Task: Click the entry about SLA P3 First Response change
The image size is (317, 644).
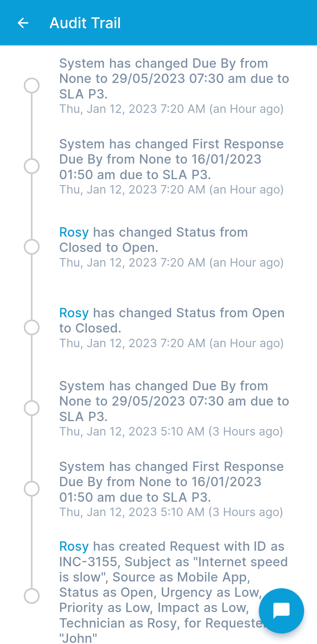Action: point(171,159)
